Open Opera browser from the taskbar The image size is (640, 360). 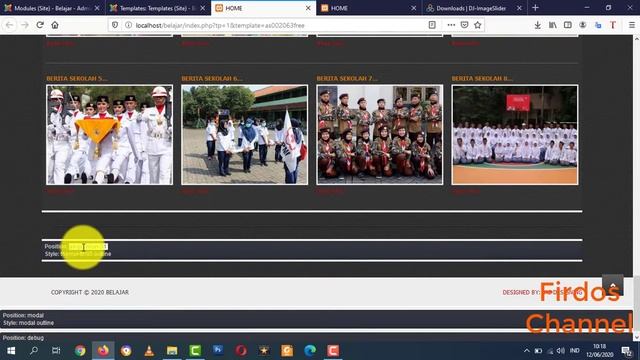[x=241, y=351]
